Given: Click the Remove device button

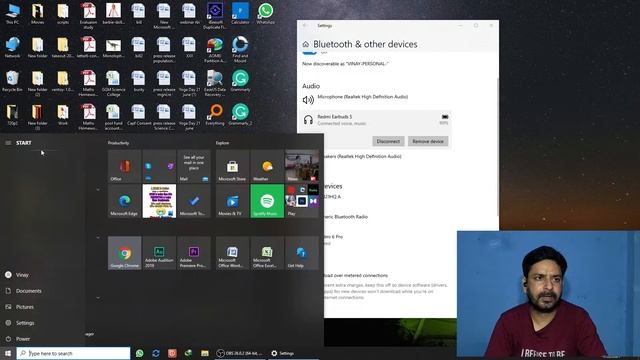Looking at the screenshot, I should (428, 141).
